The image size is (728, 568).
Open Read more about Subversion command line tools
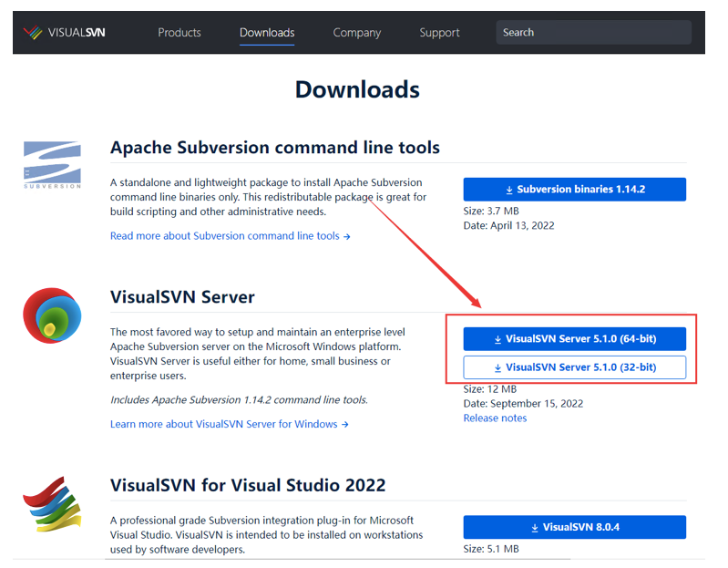tap(230, 236)
